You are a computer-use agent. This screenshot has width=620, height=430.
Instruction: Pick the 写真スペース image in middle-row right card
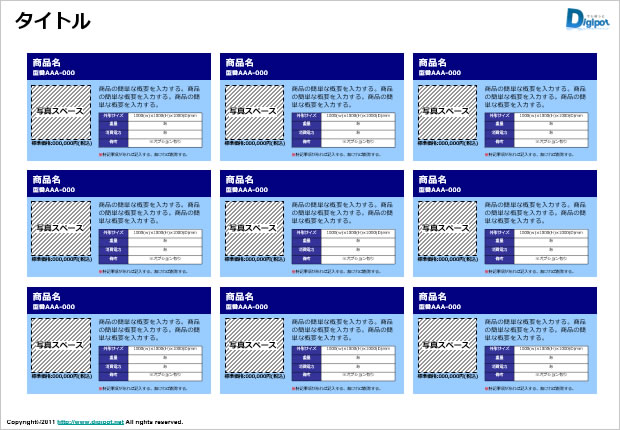(x=445, y=228)
